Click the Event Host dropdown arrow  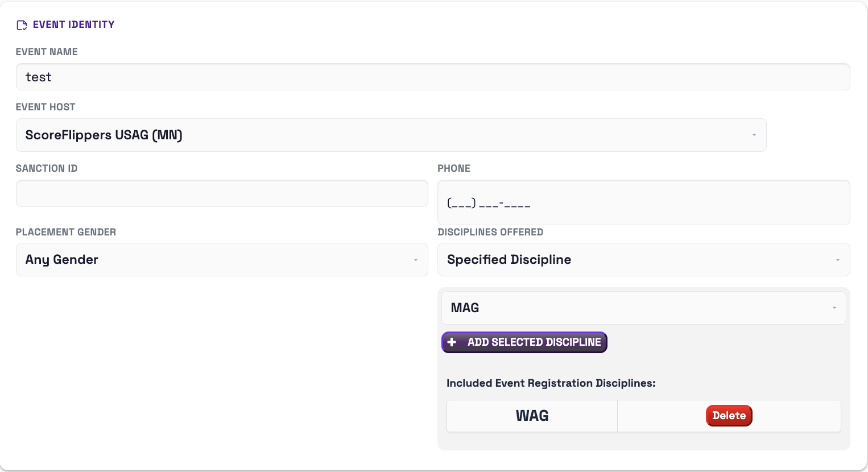754,135
